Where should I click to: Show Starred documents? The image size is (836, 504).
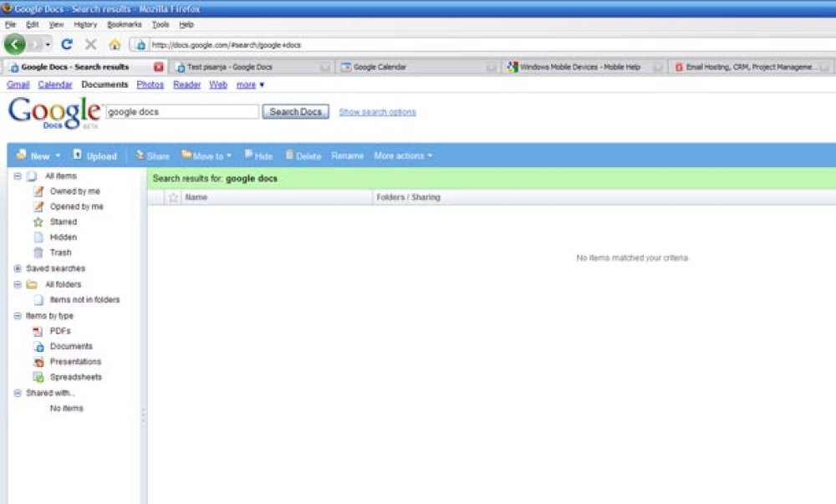[63, 221]
